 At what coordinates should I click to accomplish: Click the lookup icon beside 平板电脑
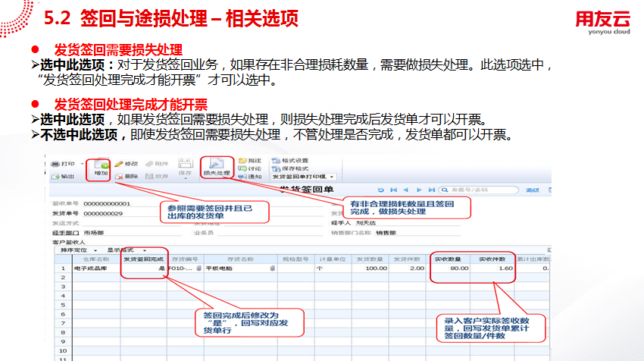[272, 268]
